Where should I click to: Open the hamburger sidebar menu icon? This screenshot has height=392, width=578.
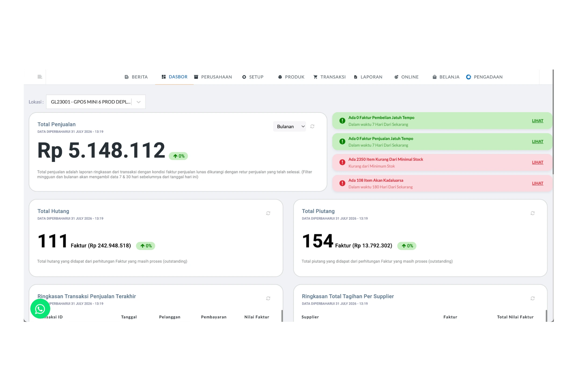tap(40, 77)
